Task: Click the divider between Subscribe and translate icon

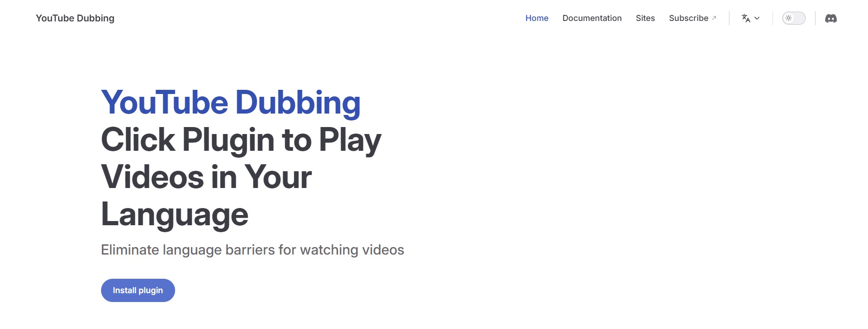Action: click(x=729, y=18)
